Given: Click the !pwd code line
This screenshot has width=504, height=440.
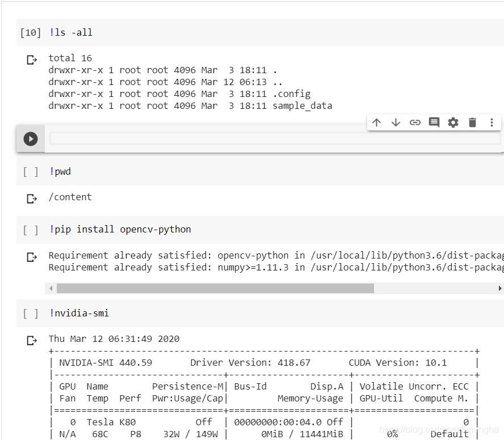Looking at the screenshot, I should pyautogui.click(x=60, y=171).
